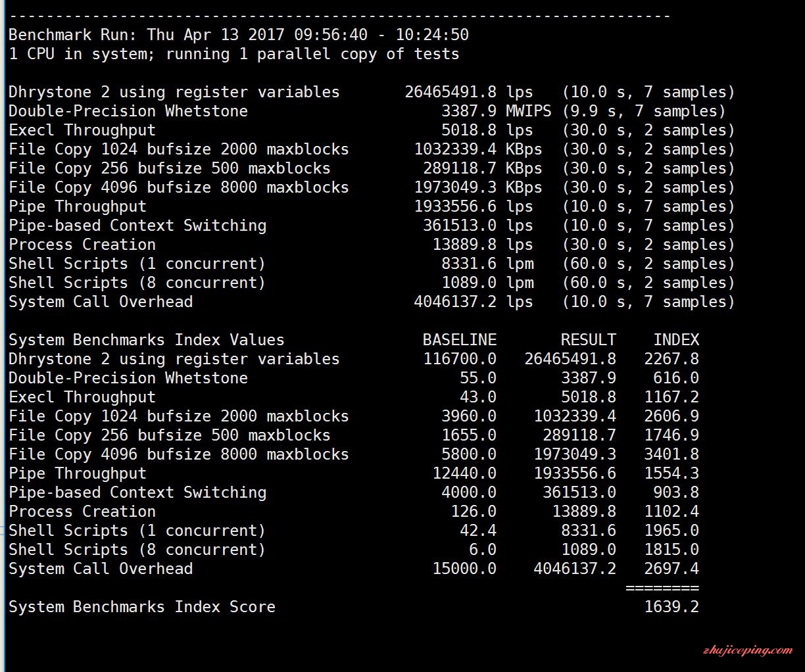Click the 361513.0 lps value

tap(478, 226)
